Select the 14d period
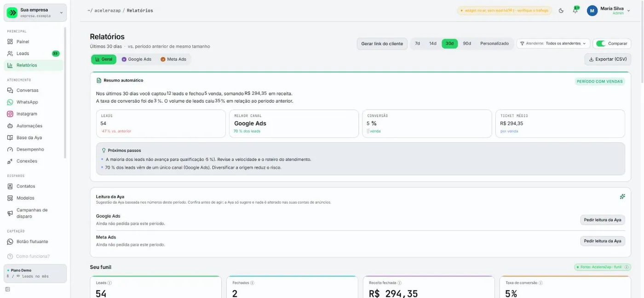 tap(433, 44)
